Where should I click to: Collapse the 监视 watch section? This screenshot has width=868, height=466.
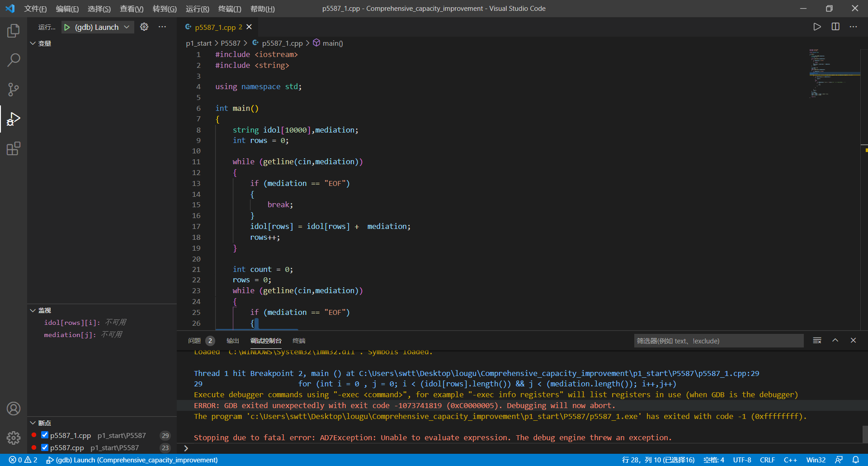point(33,310)
